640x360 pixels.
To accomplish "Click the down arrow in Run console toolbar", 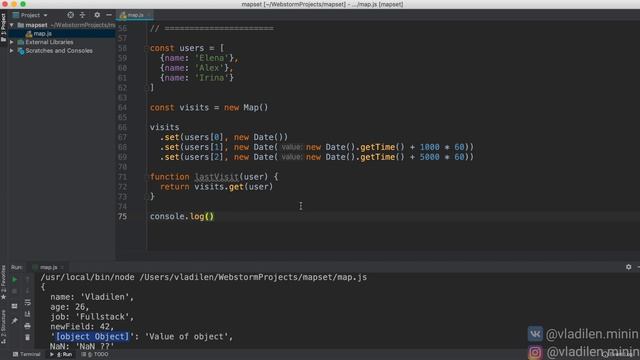I will (27, 291).
